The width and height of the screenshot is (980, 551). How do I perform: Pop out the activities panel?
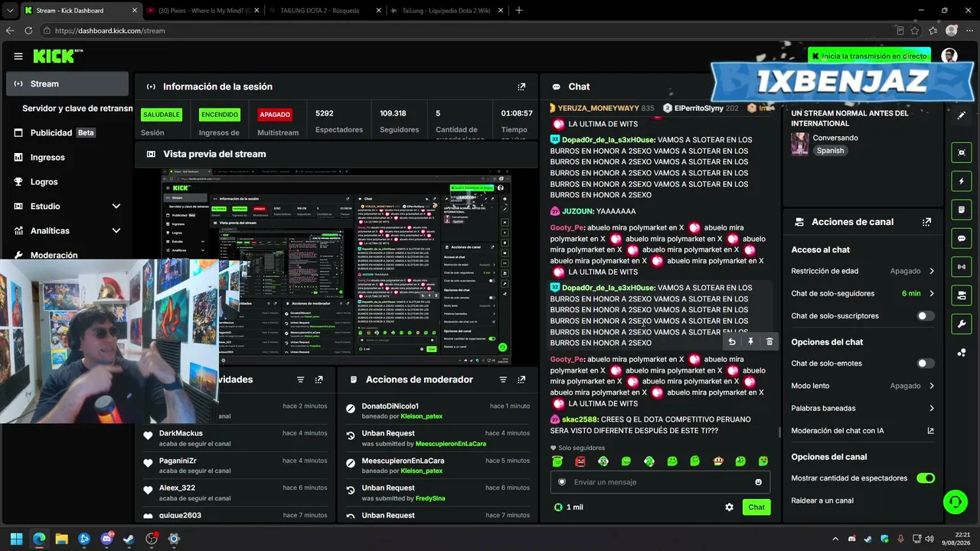(318, 380)
